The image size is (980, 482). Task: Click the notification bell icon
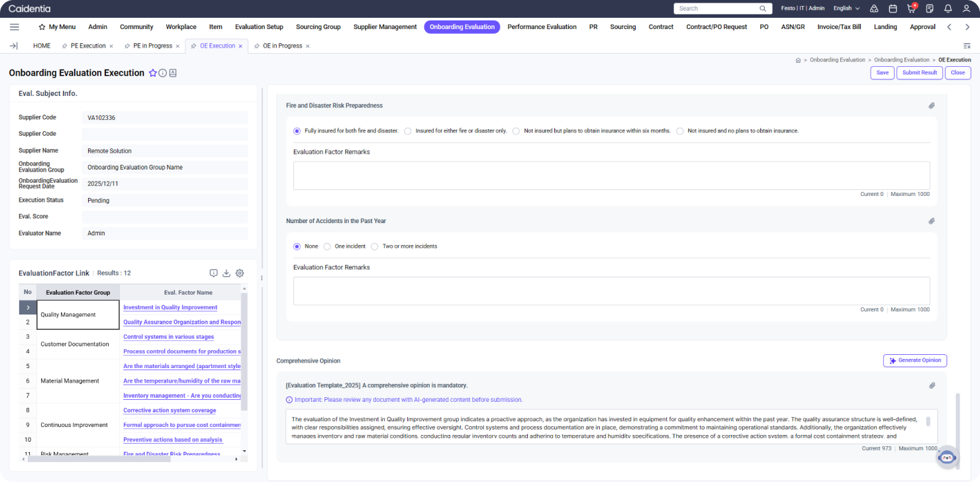(948, 9)
